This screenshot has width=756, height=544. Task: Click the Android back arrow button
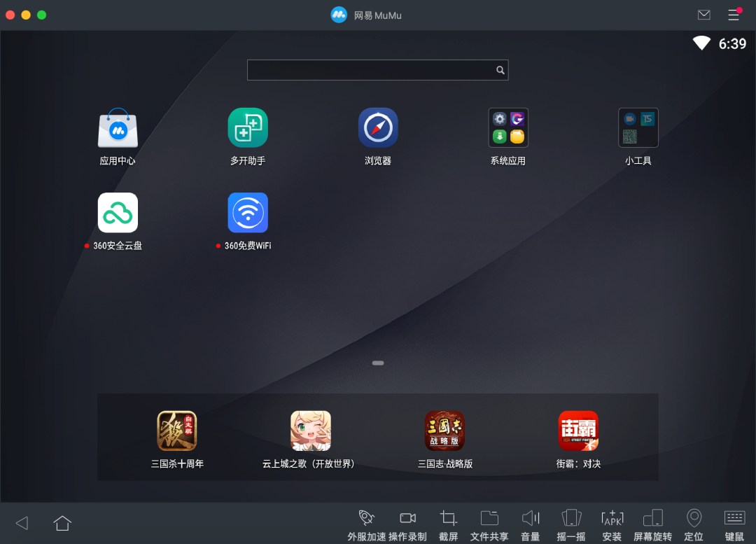coord(22,523)
